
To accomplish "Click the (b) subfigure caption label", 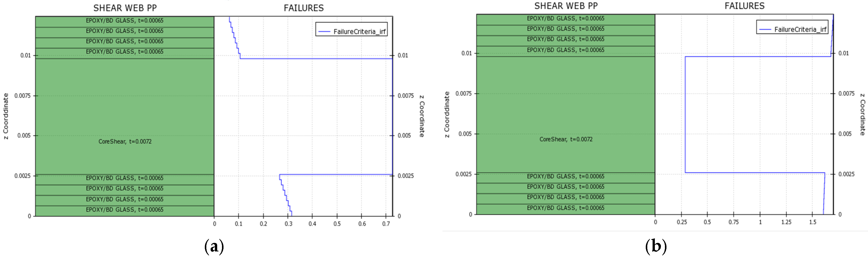I will coord(656,246).
